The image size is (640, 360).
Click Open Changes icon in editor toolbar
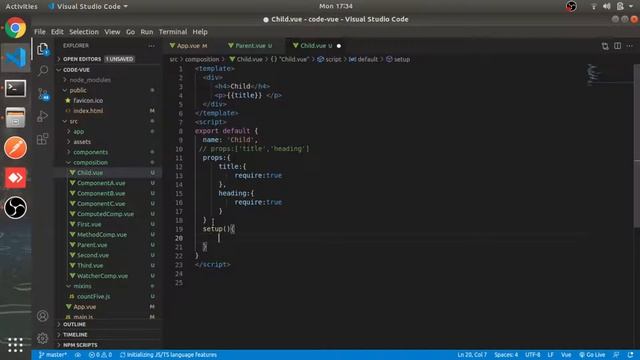click(605, 46)
